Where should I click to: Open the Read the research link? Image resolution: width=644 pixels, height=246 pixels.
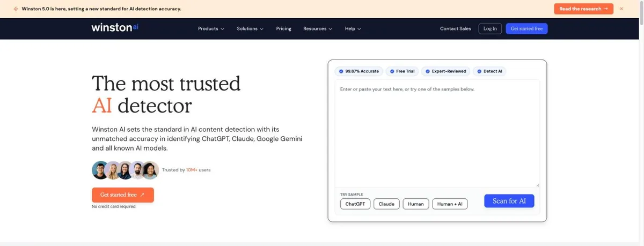tap(583, 9)
